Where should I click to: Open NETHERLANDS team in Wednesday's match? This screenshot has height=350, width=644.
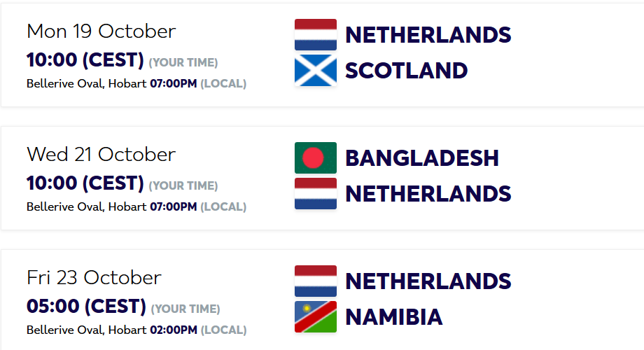428,194
